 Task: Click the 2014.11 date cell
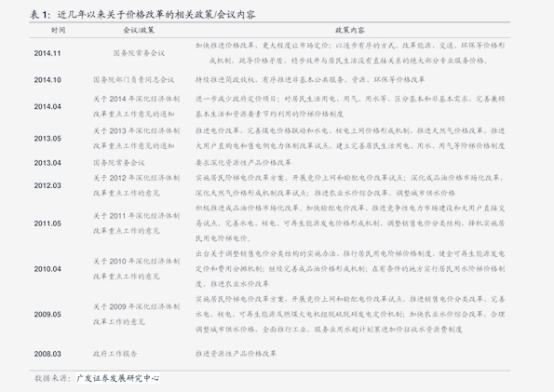click(47, 53)
